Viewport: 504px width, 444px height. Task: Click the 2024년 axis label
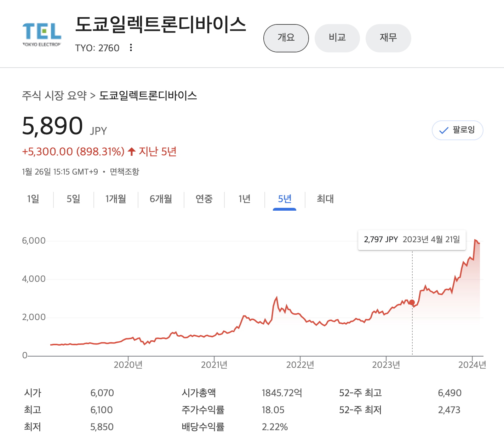coord(472,365)
